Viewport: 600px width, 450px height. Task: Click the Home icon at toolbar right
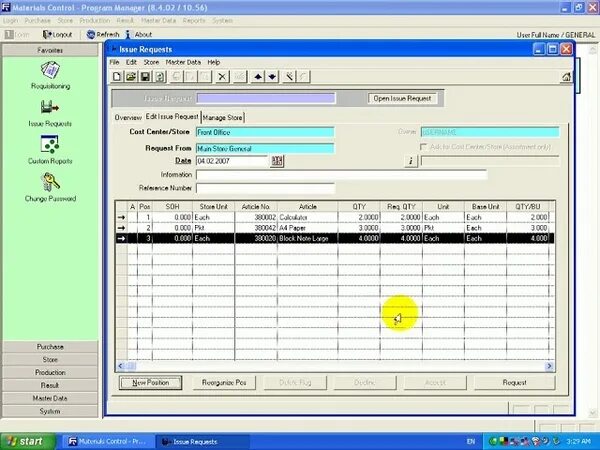click(566, 77)
